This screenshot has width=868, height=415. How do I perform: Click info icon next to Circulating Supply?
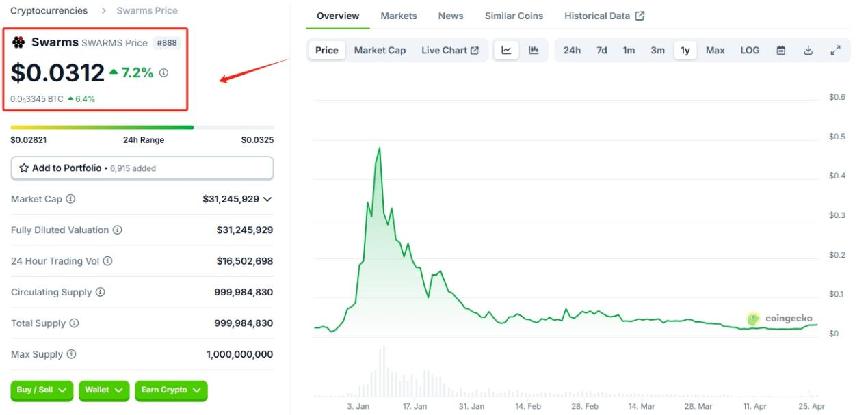(101, 292)
